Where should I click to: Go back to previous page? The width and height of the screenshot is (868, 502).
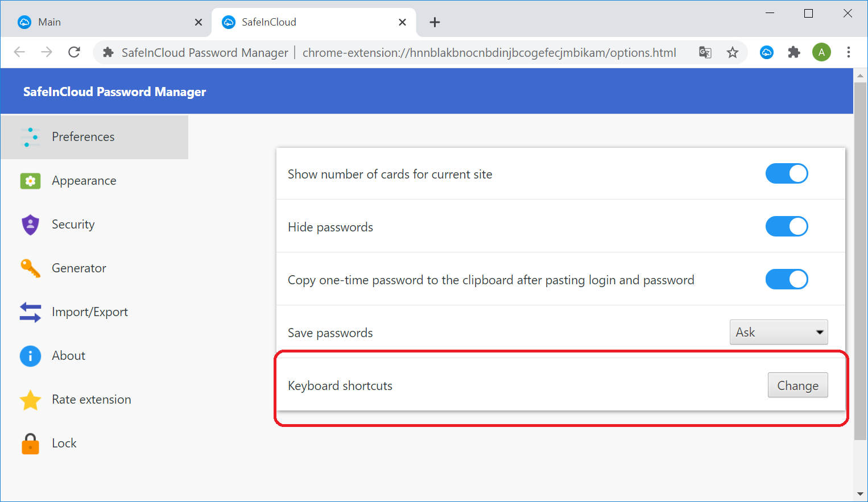point(19,52)
